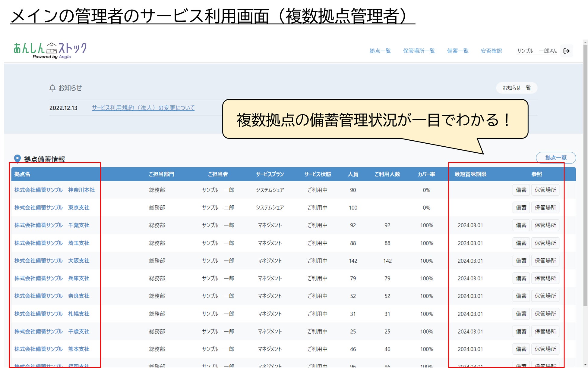Open the 熊本支社 site link

pyautogui.click(x=52, y=349)
